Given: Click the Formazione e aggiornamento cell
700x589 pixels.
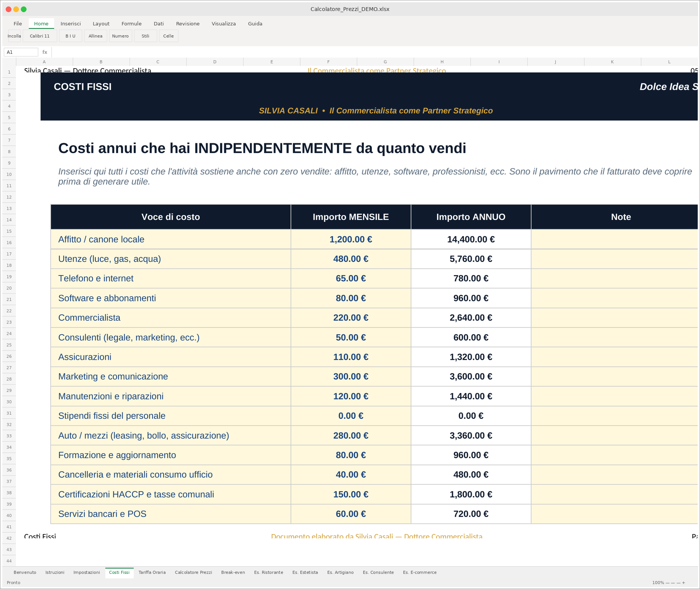Looking at the screenshot, I should (171, 455).
